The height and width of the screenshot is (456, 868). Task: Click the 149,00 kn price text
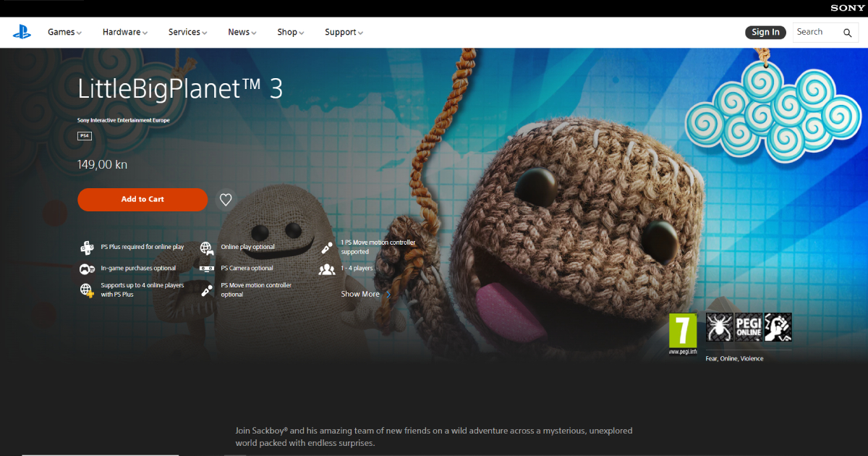102,165
